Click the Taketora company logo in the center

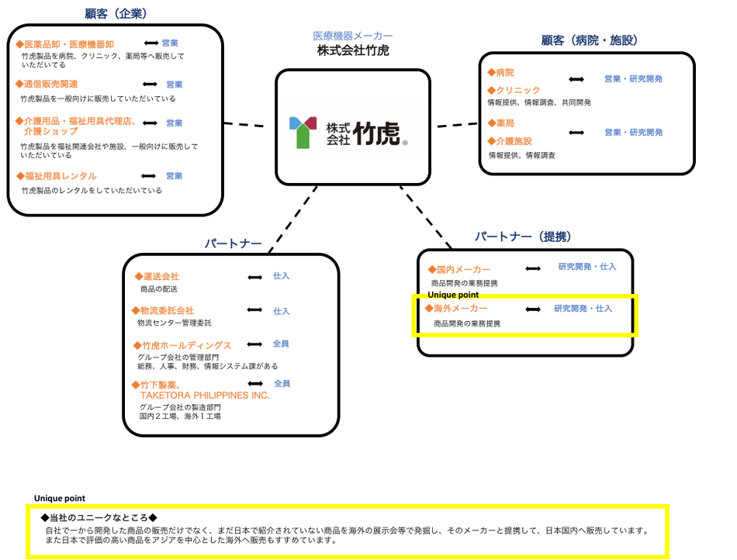tap(348, 133)
